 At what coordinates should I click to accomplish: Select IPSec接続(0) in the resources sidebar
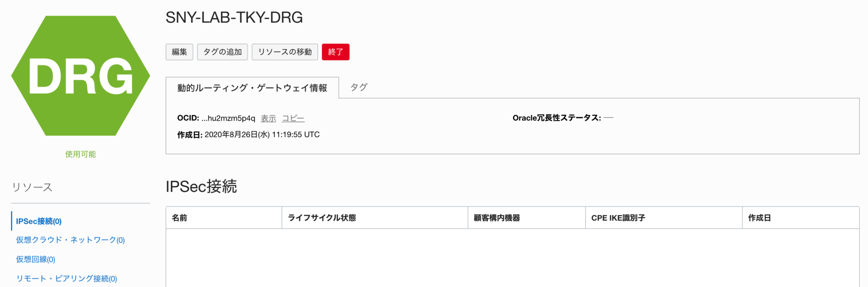tap(39, 221)
